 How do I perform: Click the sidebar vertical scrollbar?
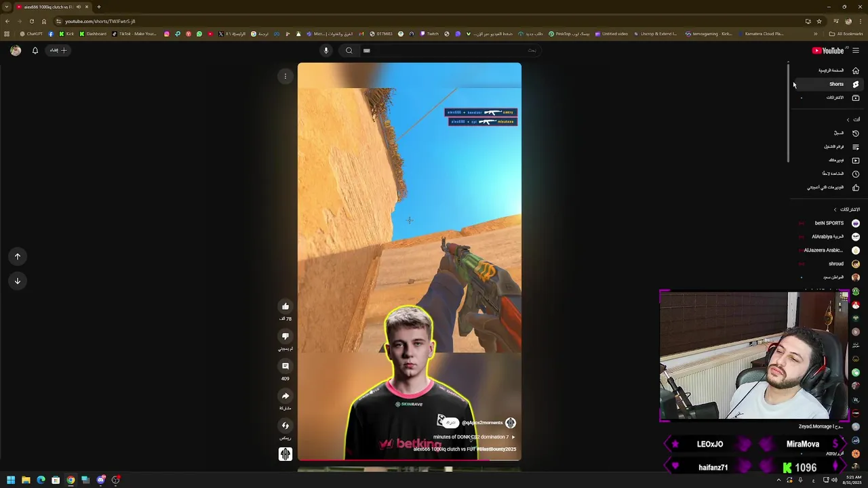point(789,112)
